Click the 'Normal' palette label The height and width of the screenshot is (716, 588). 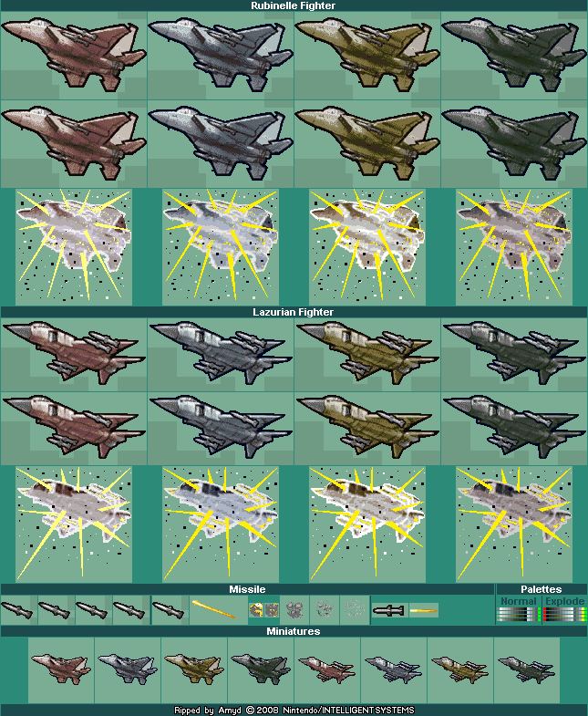(x=519, y=601)
